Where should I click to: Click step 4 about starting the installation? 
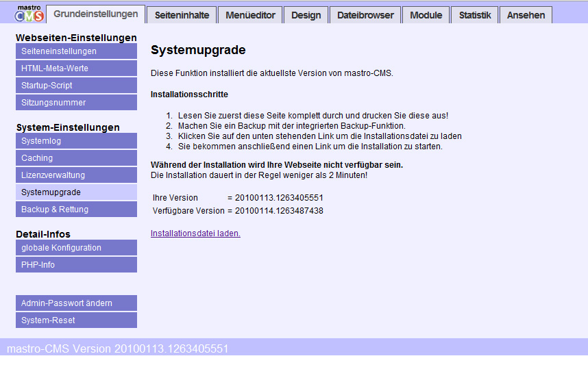310,147
